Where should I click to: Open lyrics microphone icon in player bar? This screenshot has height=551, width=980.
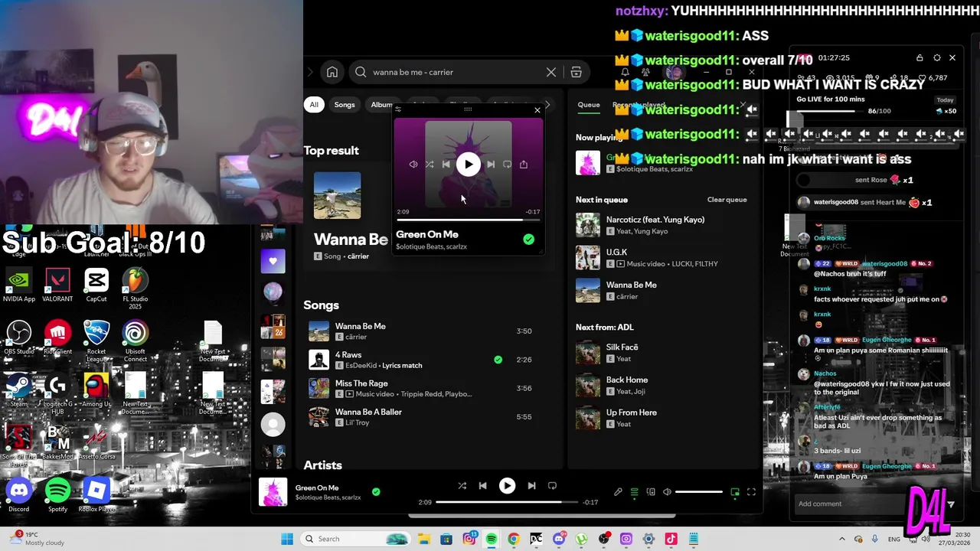(x=618, y=492)
